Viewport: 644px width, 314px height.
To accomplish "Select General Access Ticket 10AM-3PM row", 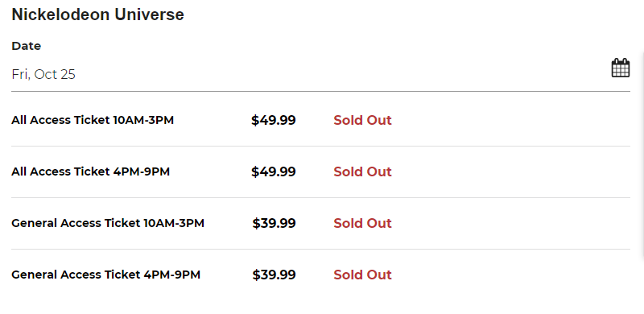I will pos(320,223).
